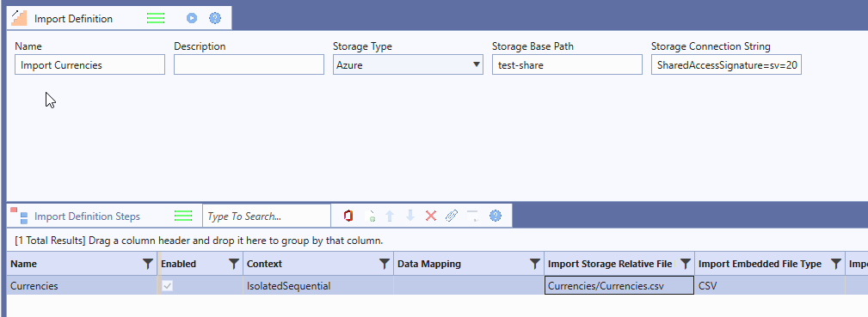Click the paperclip attachment icon

(x=452, y=216)
